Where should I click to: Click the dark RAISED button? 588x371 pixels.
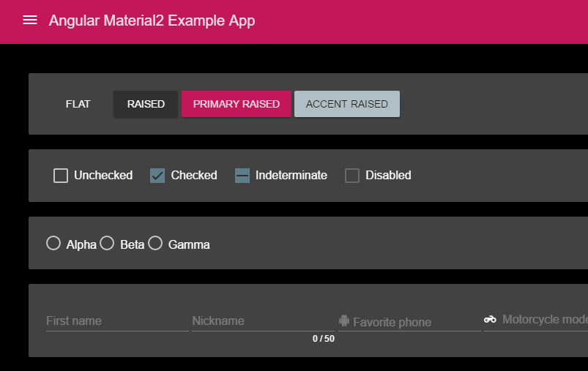[146, 104]
